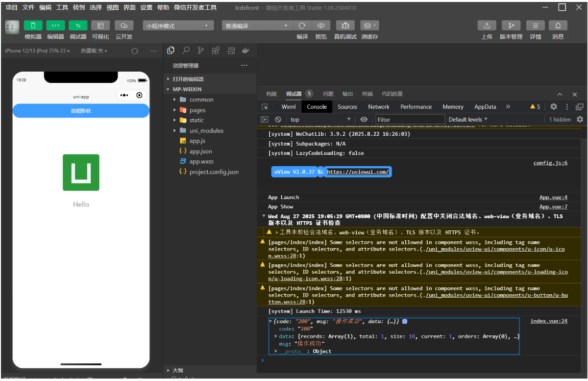Open devtools settings gear beside warnings
The image size is (588, 381).
554,107
